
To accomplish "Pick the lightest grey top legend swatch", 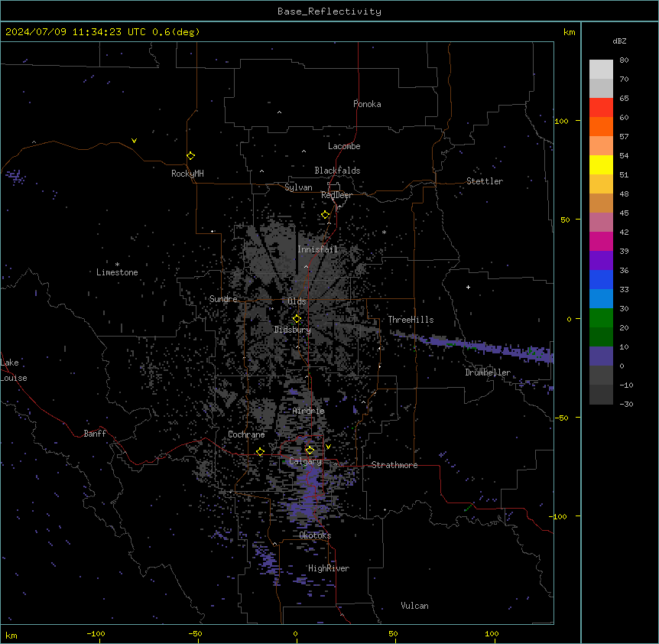I will pos(601,70).
